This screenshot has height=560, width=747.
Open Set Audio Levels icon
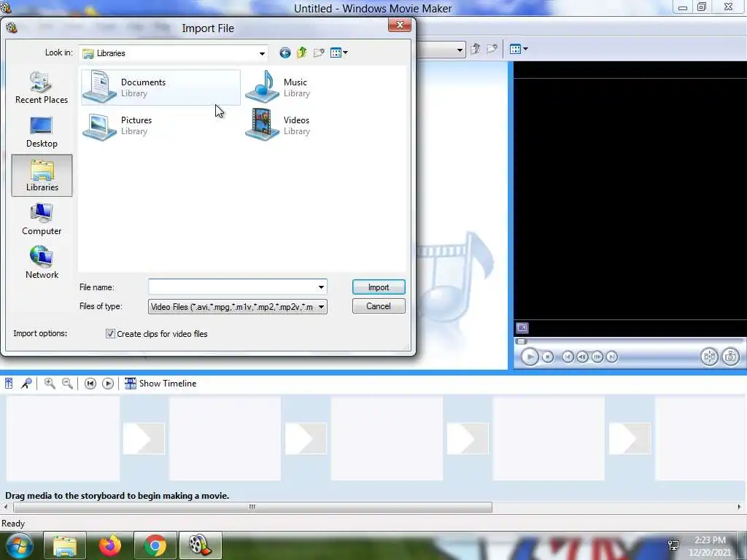pos(9,384)
